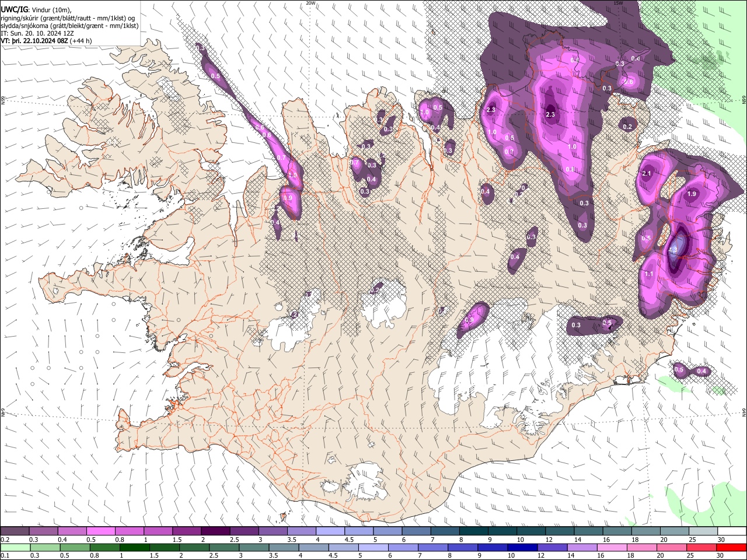The image size is (747, 560).
Task: Click the "UWC/IG" title text
Action: [x=15, y=10]
